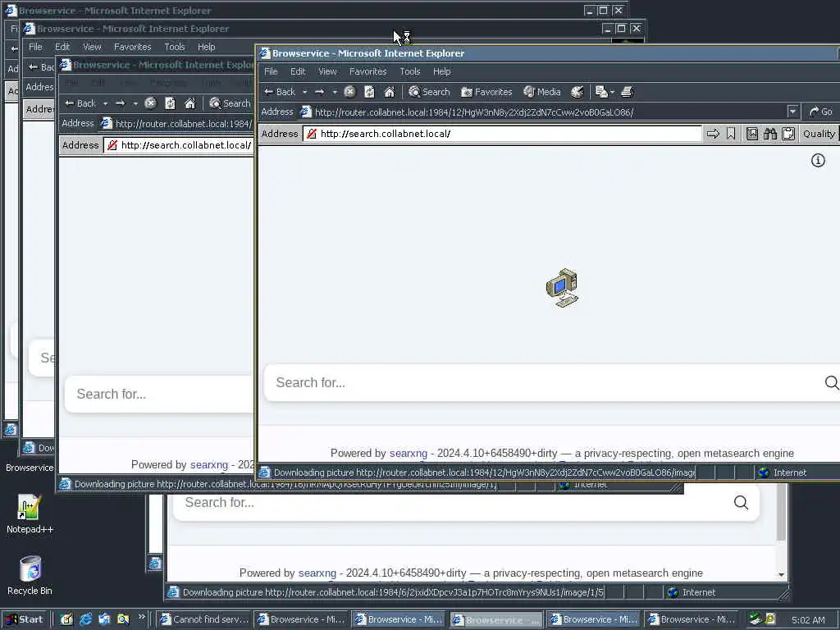Click the History icon in the front window
The width and height of the screenshot is (840, 630).
pos(577,92)
